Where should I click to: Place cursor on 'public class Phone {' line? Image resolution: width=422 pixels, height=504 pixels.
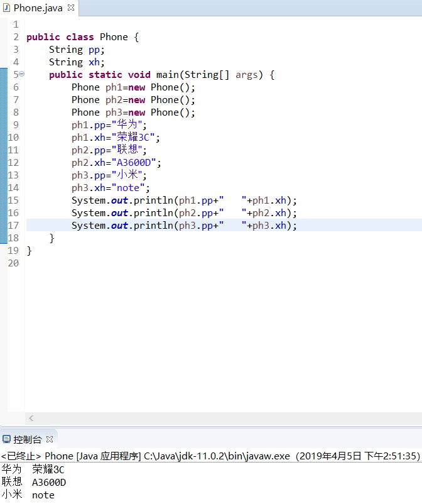[x=83, y=37]
